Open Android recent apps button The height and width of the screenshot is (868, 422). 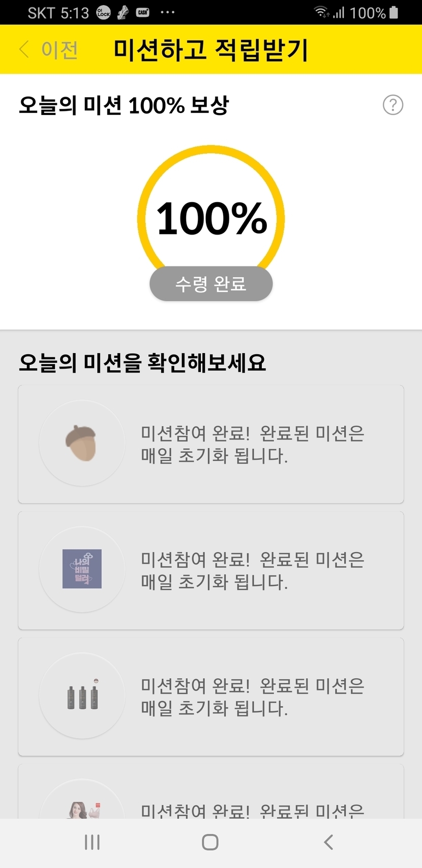tap(92, 842)
